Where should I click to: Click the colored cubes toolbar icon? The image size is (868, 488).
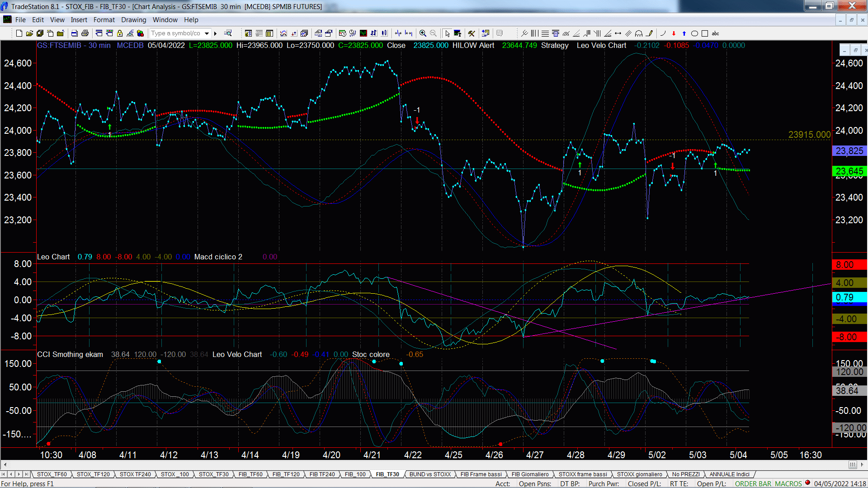click(x=140, y=33)
